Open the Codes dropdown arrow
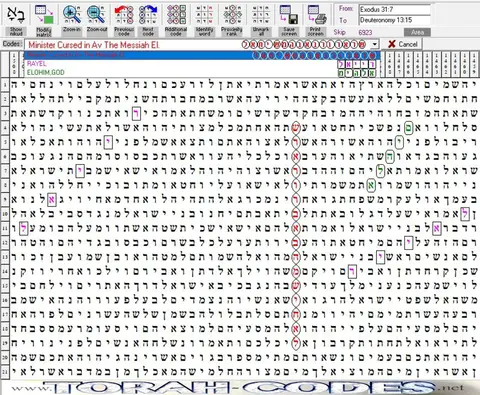 pos(375,44)
